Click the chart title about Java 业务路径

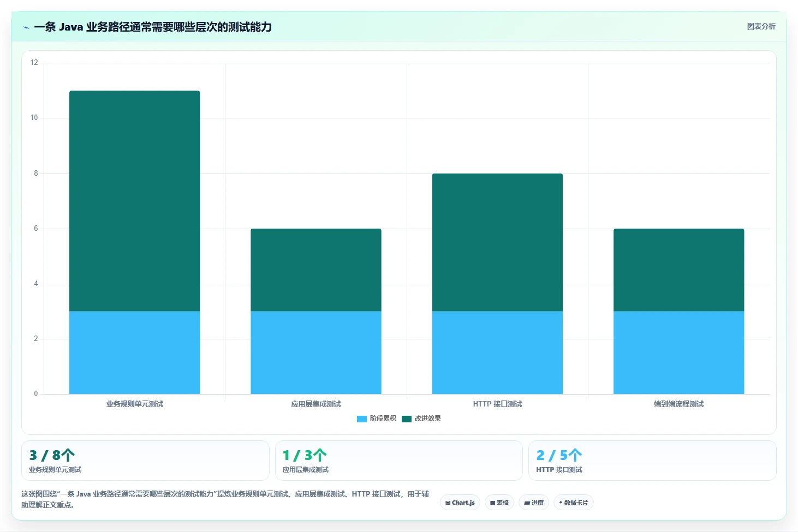[x=153, y=27]
